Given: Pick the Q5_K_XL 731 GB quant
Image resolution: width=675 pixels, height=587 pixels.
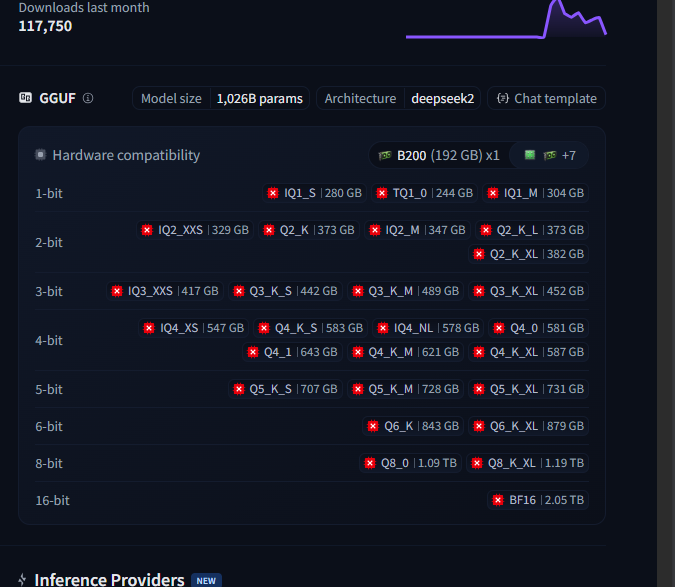Looking at the screenshot, I should 528,389.
